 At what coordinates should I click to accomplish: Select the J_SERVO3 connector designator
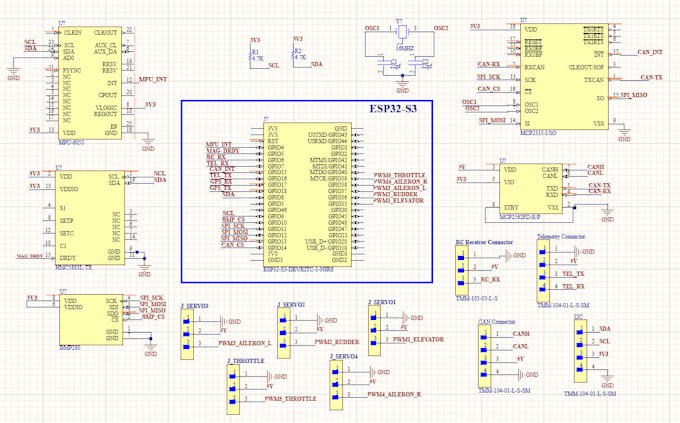(x=194, y=306)
